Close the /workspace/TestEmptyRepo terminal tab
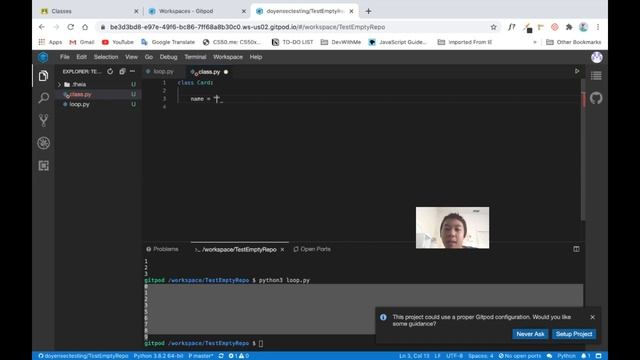The image size is (640, 360). point(282,249)
